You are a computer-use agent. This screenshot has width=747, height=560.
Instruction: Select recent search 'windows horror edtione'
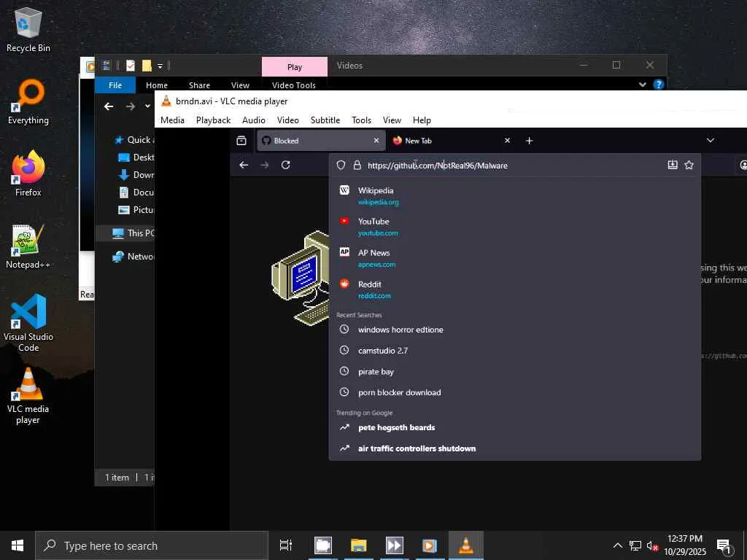point(514,330)
